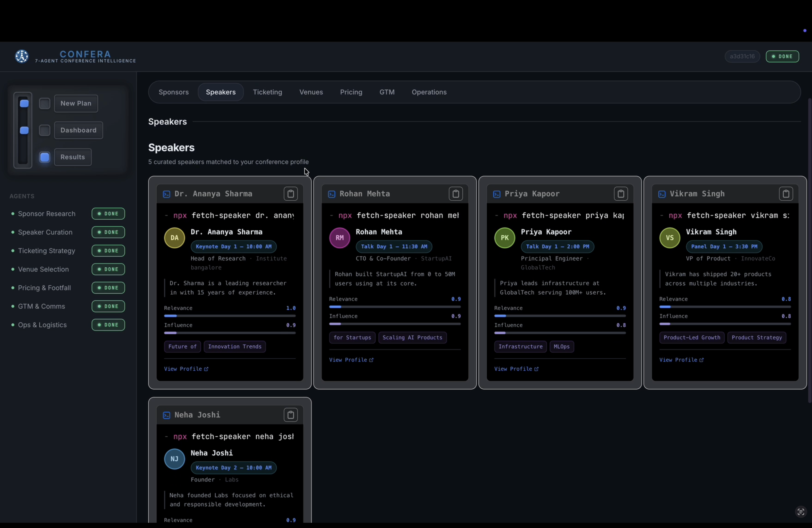Image resolution: width=812 pixels, height=528 pixels.
Task: Toggle the square indicator beside Dashboard
Action: [x=44, y=130]
